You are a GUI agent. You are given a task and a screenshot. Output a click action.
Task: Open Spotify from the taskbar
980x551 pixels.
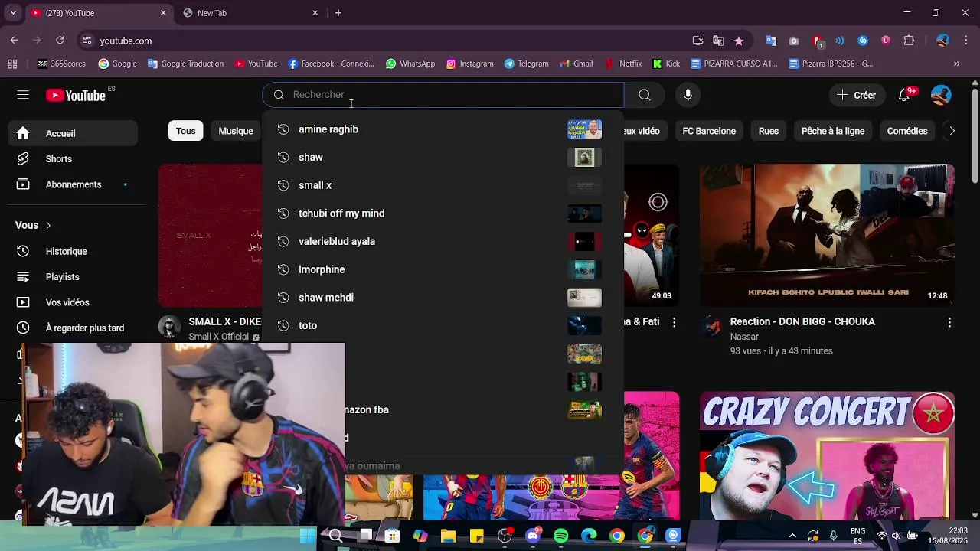[x=560, y=536]
